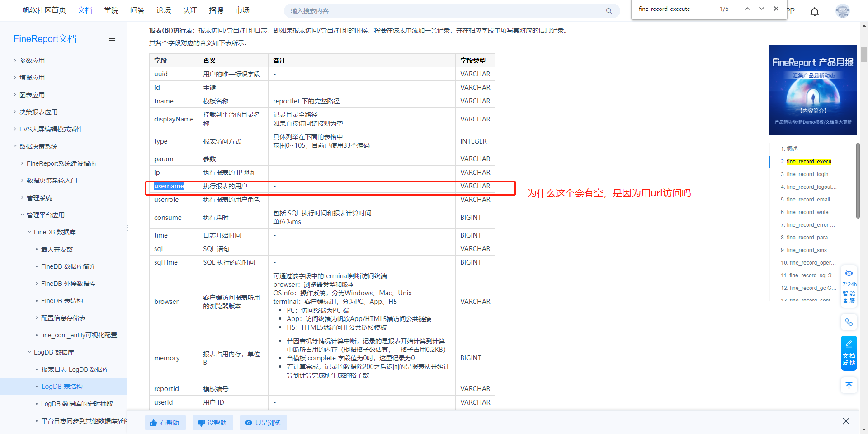Viewport: 868px width, 434px height.
Task: Open the 认证 nav item
Action: tap(190, 10)
